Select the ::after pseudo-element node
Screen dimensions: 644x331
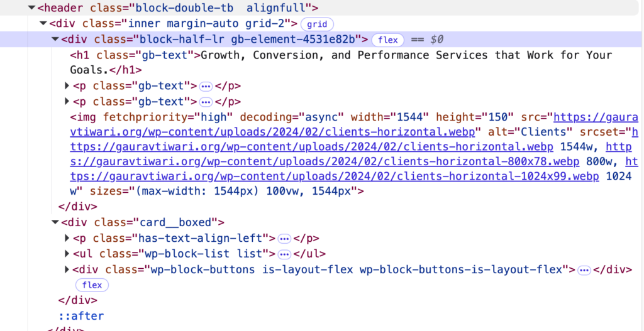tap(81, 316)
